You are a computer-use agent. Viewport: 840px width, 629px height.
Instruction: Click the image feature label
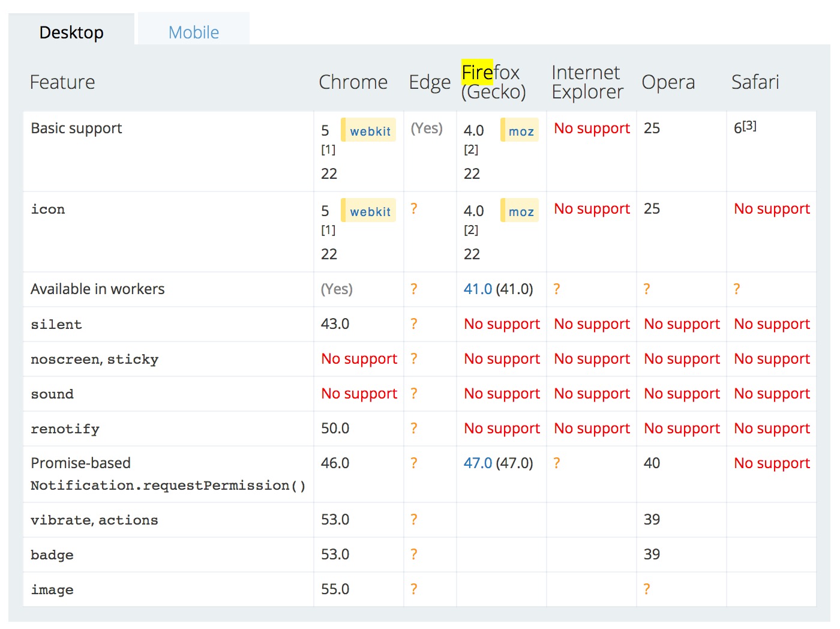point(52,589)
